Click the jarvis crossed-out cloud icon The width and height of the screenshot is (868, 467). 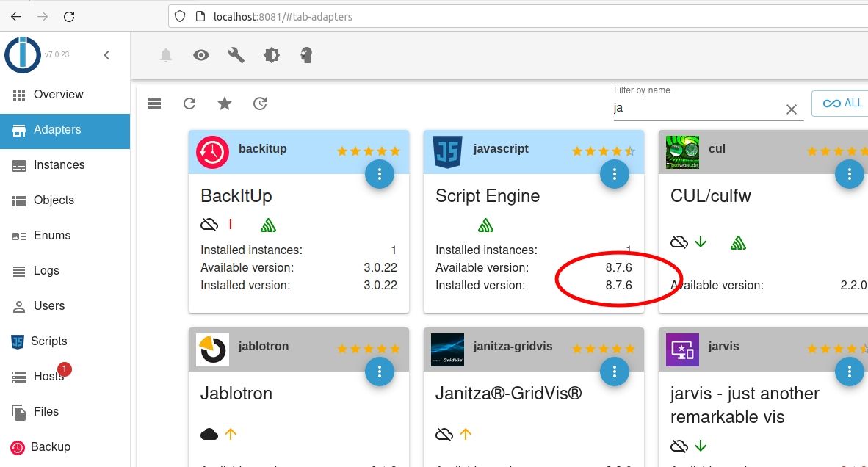point(679,446)
